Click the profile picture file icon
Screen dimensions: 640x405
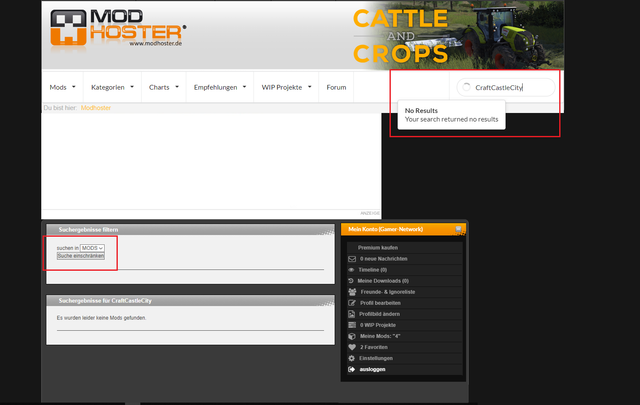point(351,314)
